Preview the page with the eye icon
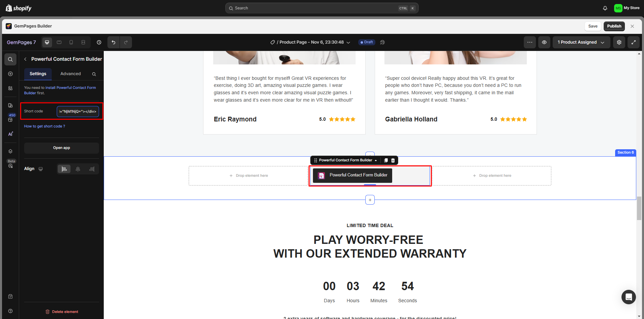Screen dimensions: 644x319 544,42
